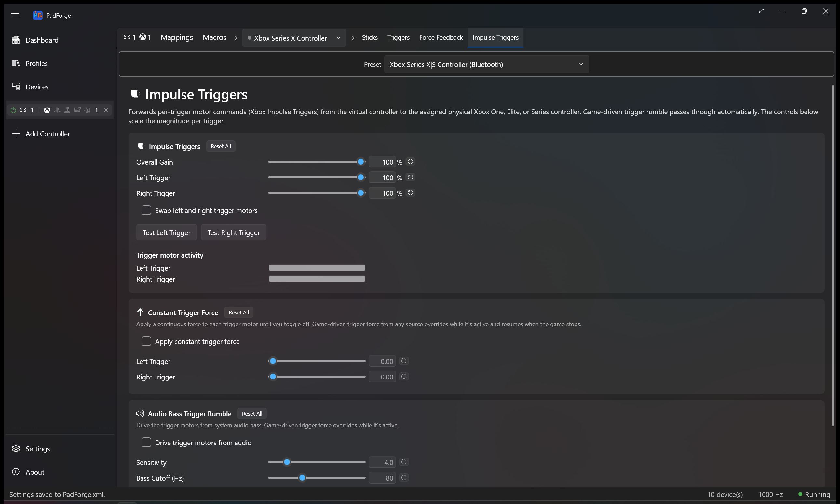Go to Profiles in sidebar
Viewport: 840px width, 504px height.
60,63
